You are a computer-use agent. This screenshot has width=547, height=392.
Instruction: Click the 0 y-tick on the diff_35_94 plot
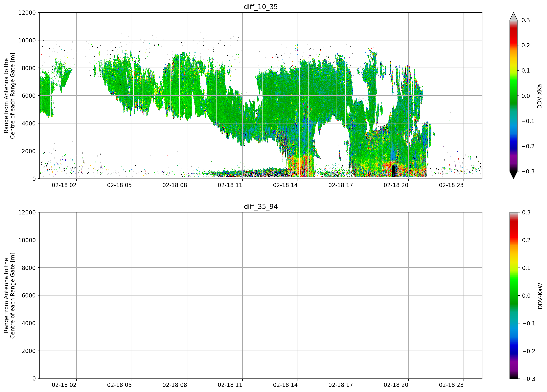[x=34, y=379]
